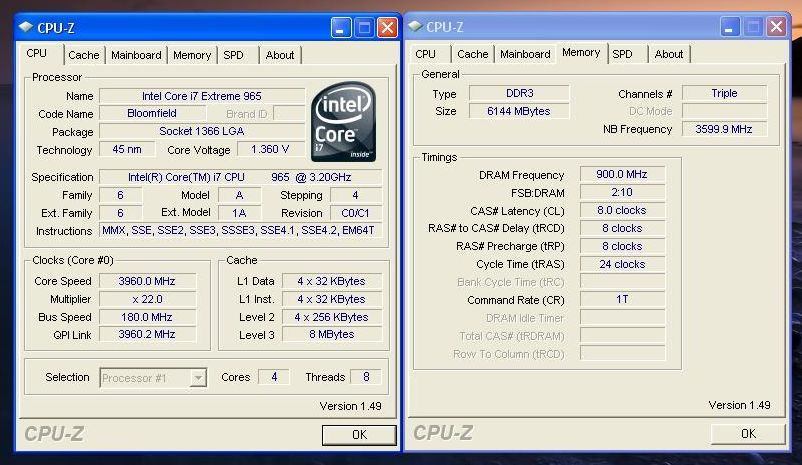Click the '900.0 MHz' DRAM Frequency value
Viewport: 802px width, 465px height.
point(622,174)
